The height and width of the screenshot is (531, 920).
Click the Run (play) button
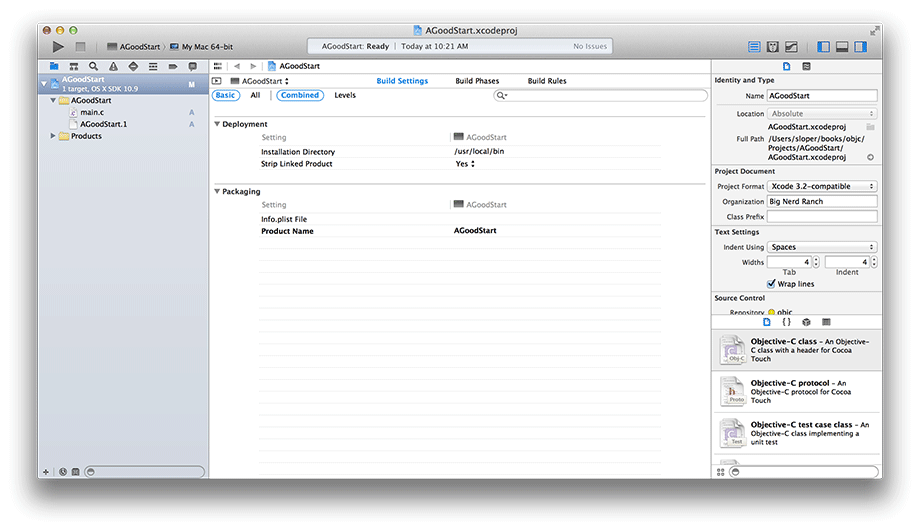[58, 46]
